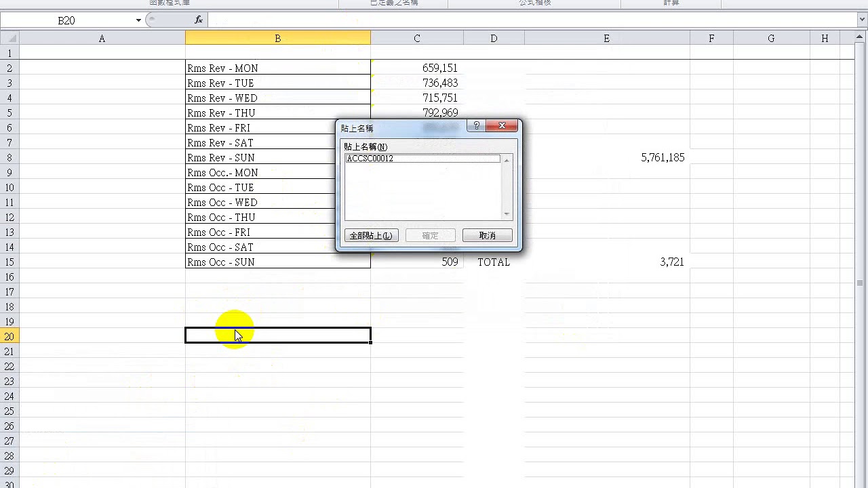Click the value 5,761,185
868x488 pixels.
point(663,157)
